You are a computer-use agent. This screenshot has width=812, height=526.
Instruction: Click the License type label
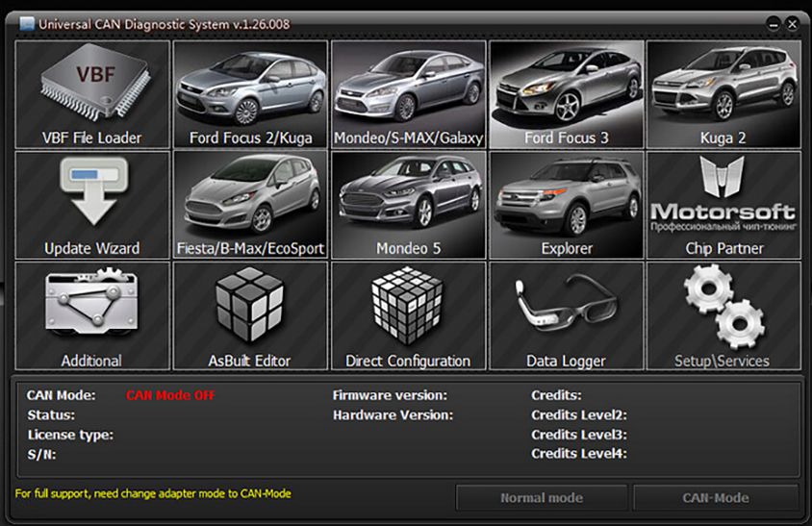tap(70, 435)
